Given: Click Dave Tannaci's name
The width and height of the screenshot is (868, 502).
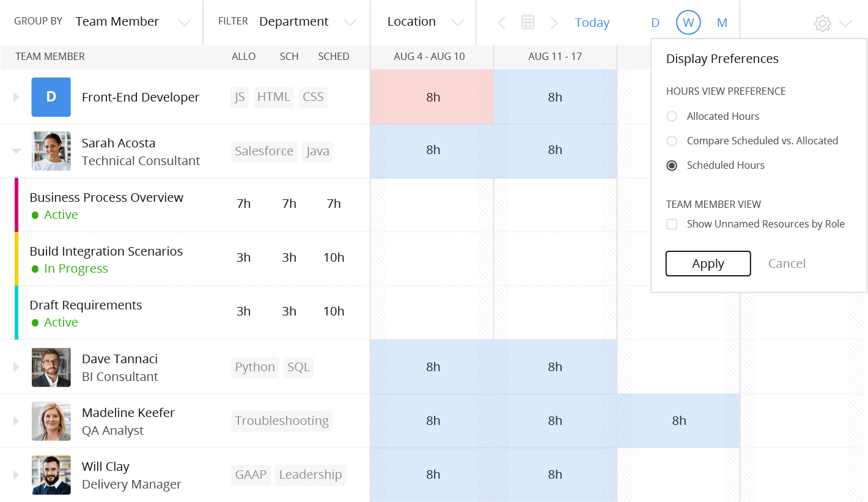Looking at the screenshot, I should 120,359.
